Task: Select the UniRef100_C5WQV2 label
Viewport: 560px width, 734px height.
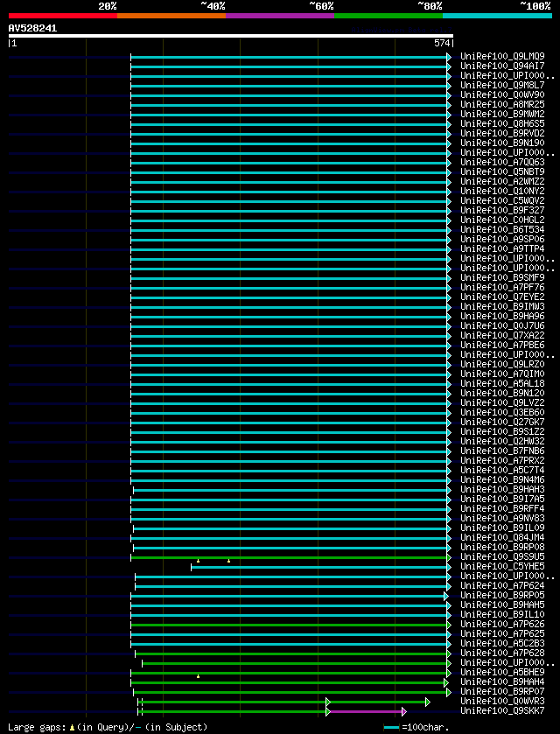Action: (x=502, y=201)
